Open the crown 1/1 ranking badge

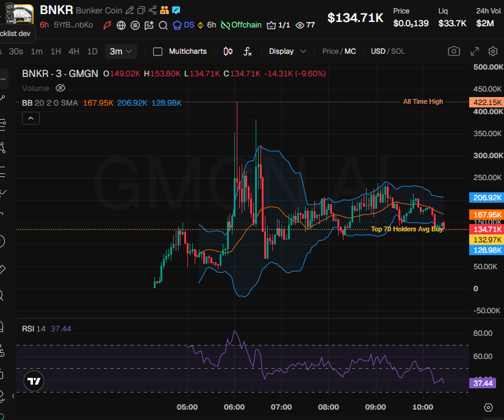coord(278,25)
